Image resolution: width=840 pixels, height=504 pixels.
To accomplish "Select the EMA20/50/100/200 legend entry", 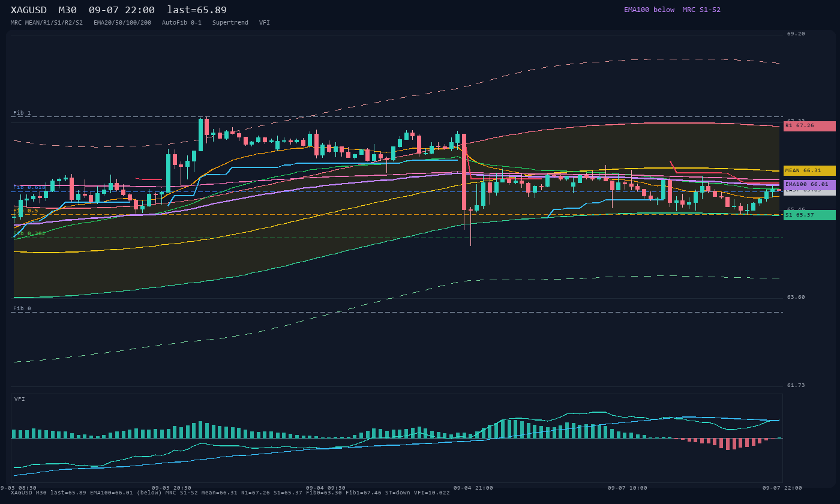I will 122,23.
